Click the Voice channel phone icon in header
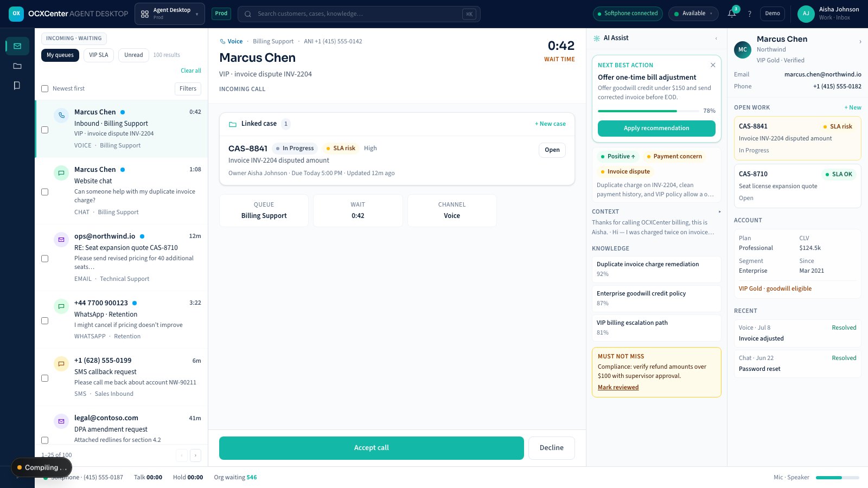 pos(222,41)
